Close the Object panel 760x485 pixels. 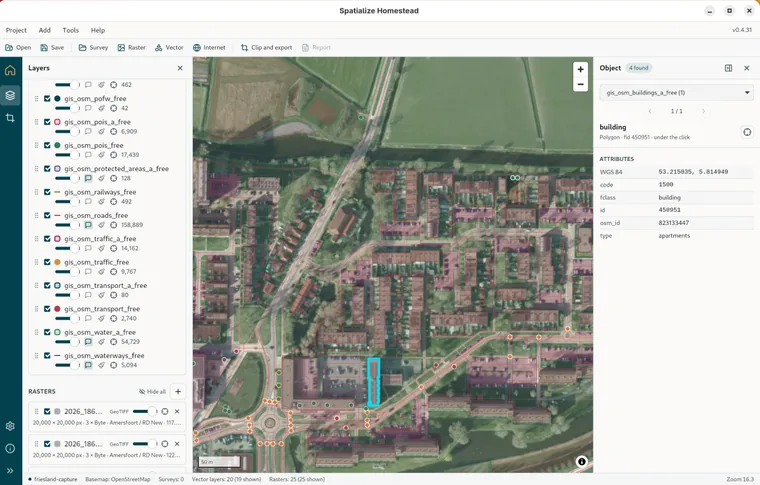(x=746, y=68)
